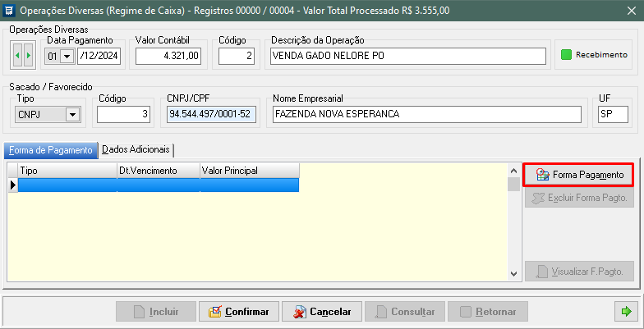Click the Dt.Vencimento column header

(x=158, y=171)
